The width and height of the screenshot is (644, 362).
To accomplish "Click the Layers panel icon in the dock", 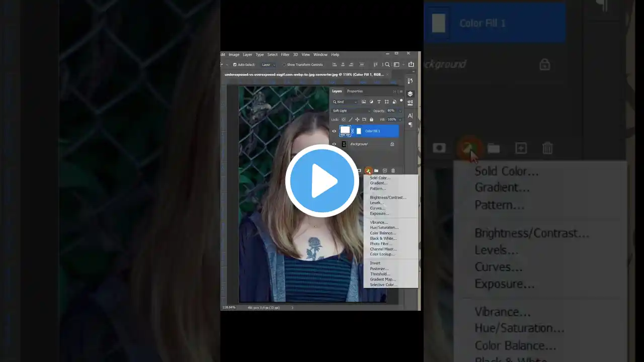I will coord(410,94).
